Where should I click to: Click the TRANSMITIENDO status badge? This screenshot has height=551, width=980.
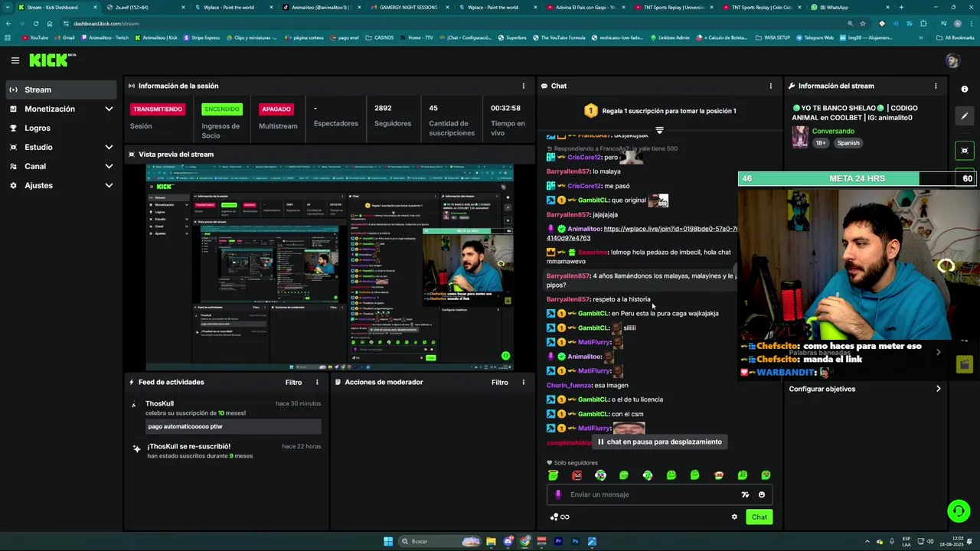(x=158, y=109)
